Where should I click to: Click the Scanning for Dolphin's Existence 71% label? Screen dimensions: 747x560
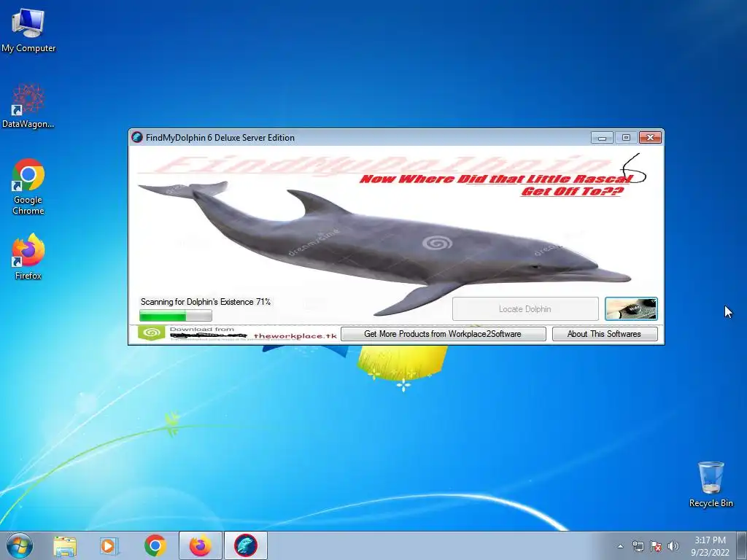click(x=205, y=302)
